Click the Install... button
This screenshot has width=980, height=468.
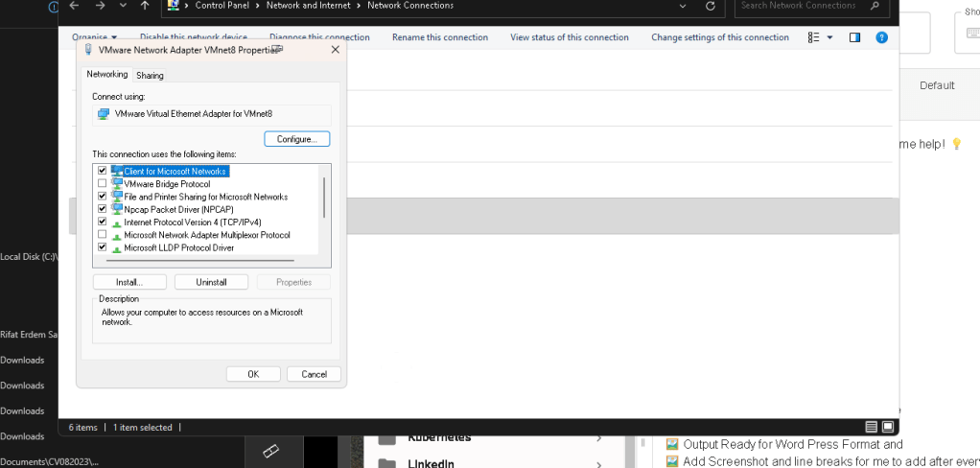click(x=129, y=282)
